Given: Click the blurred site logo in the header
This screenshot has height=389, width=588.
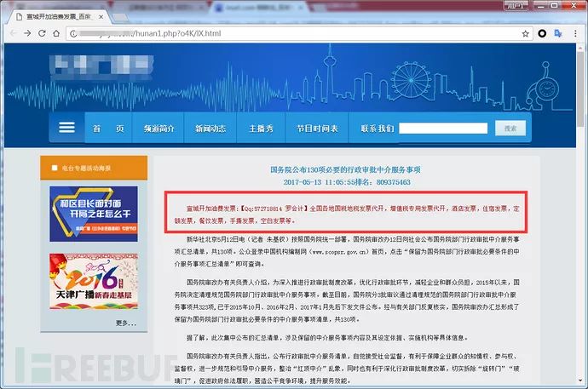Looking at the screenshot, I should click(101, 67).
